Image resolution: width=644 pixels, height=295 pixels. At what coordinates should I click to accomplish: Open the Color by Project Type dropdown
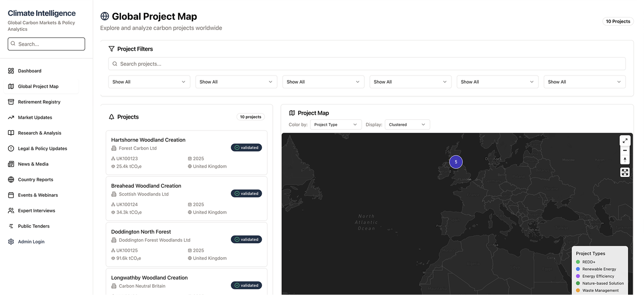336,125
